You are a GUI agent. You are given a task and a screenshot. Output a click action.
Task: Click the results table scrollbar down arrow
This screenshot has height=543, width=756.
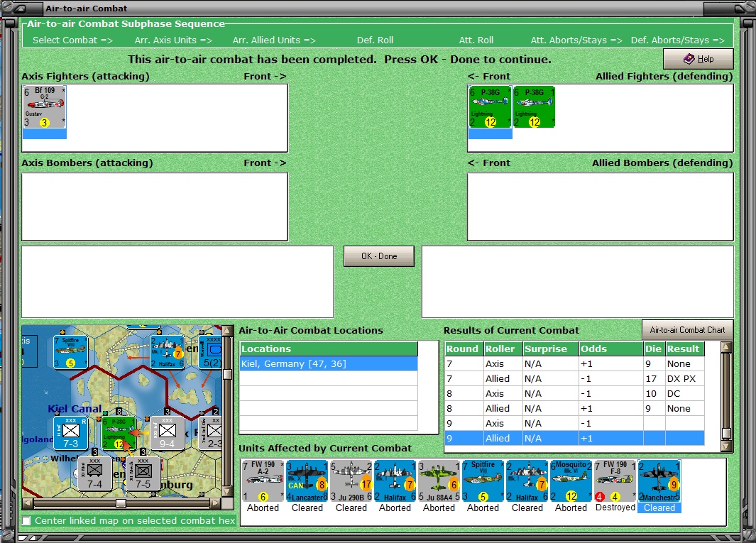(726, 446)
